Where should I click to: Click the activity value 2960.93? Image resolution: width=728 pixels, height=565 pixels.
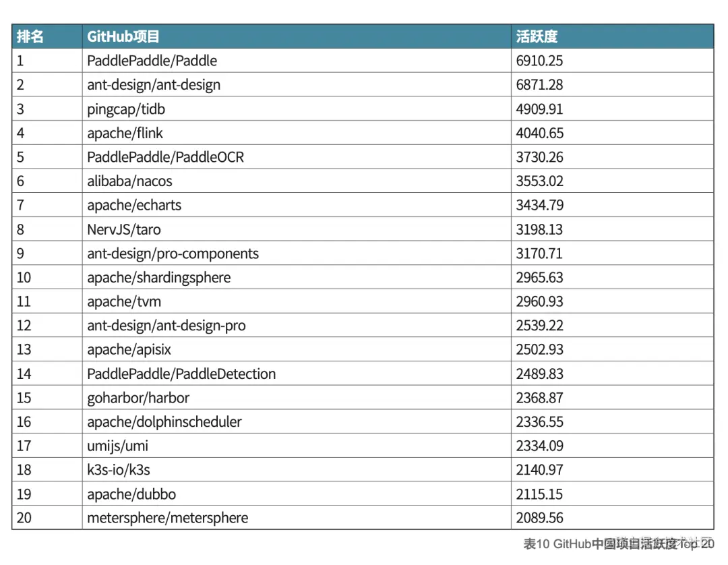tap(539, 301)
